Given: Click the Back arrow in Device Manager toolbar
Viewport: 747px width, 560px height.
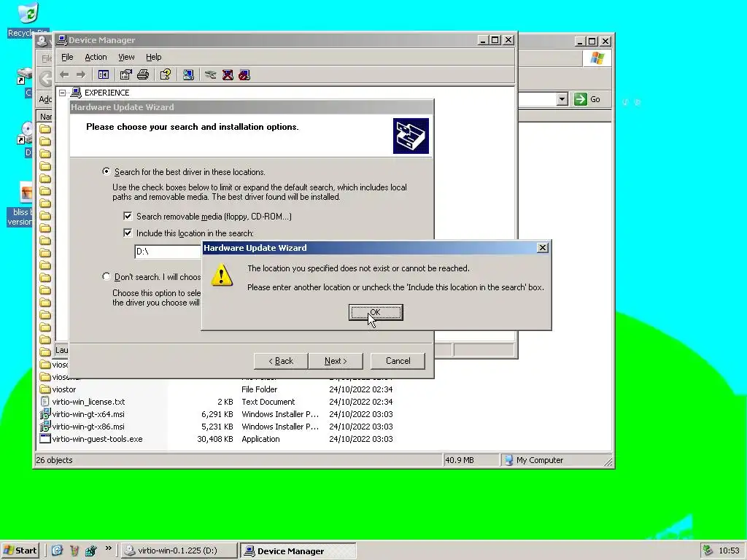Looking at the screenshot, I should 65,75.
